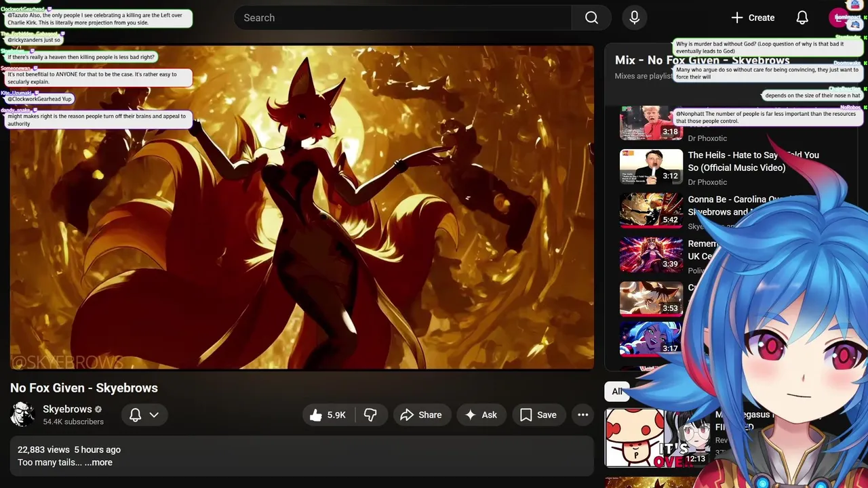Save the video to a playlist

(538, 415)
